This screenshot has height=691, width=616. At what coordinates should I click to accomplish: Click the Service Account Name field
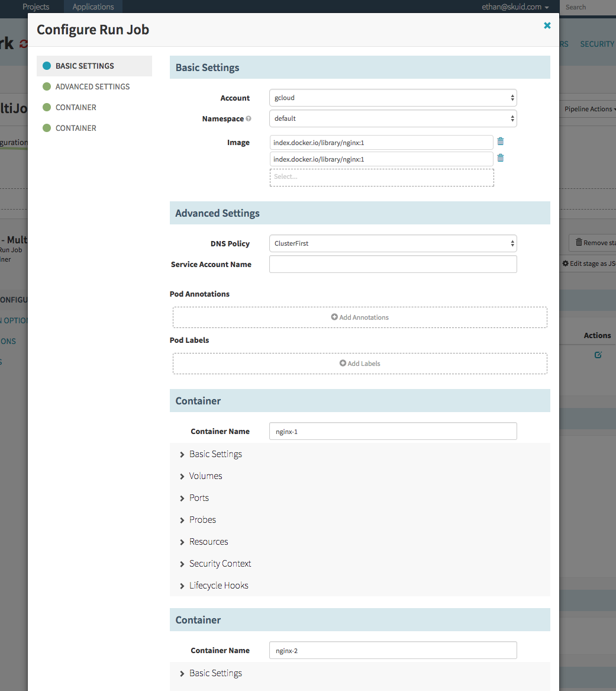point(393,265)
